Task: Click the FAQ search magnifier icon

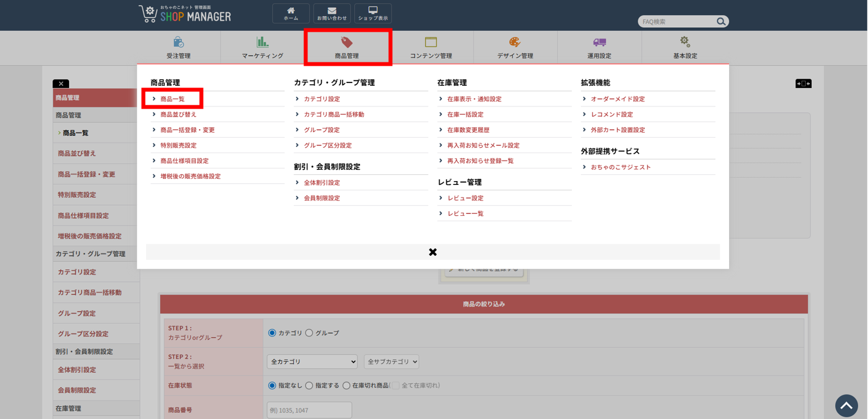Action: coord(721,22)
